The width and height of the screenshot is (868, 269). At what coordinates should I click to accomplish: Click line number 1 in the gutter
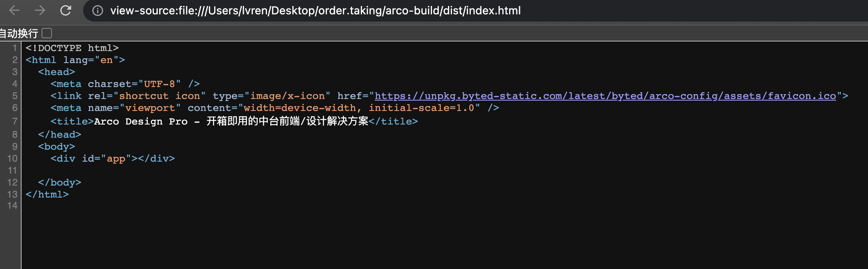coord(14,48)
